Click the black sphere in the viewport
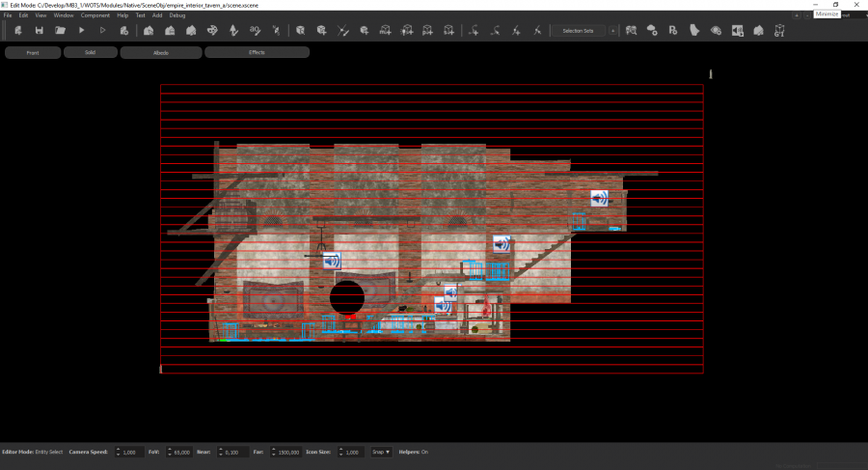868x470 pixels. pyautogui.click(x=347, y=297)
